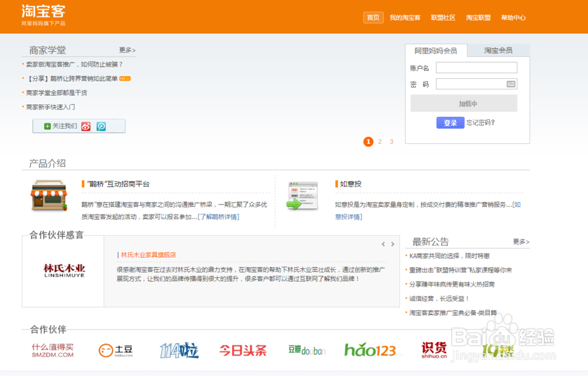Open 帮助中心 navigation item

tap(513, 18)
